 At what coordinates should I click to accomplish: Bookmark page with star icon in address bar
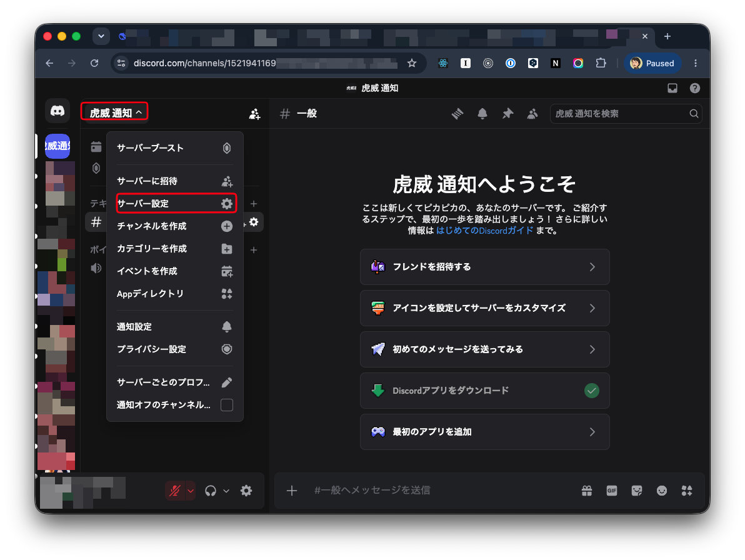point(412,63)
